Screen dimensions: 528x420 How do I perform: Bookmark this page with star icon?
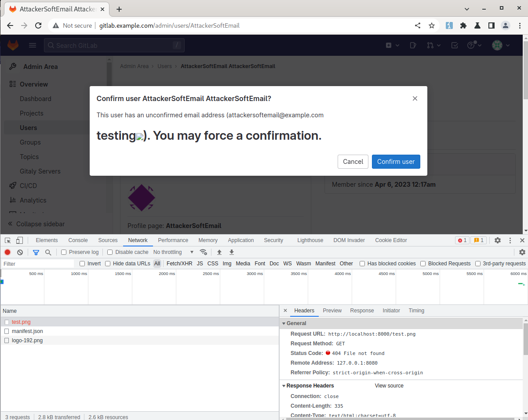tap(432, 25)
